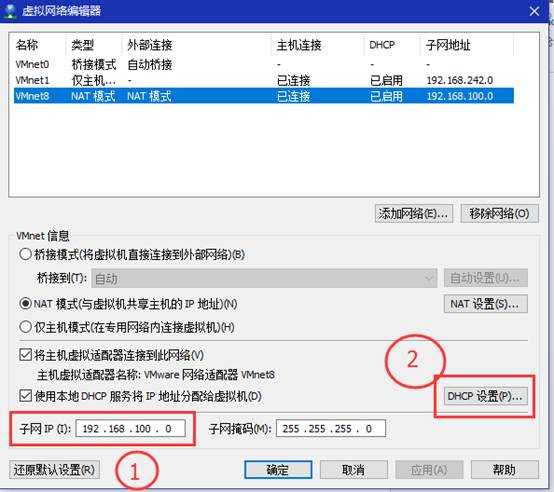Click the 子网掩码 input field

click(331, 428)
